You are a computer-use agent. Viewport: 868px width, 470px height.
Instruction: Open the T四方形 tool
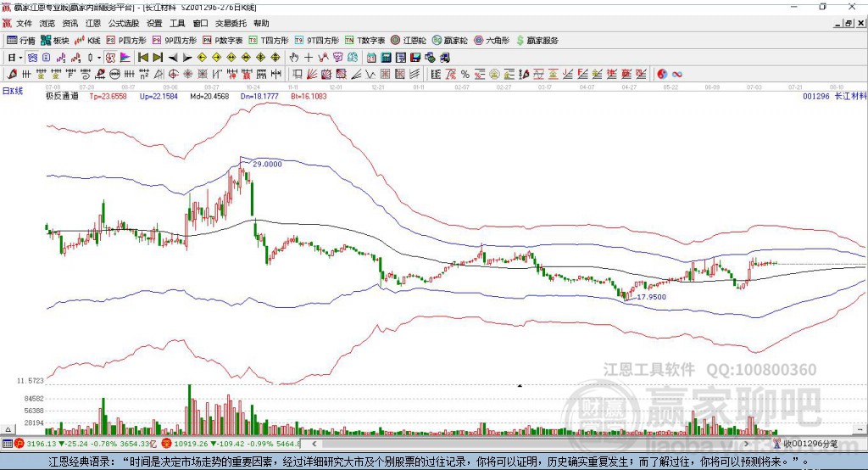[x=269, y=41]
